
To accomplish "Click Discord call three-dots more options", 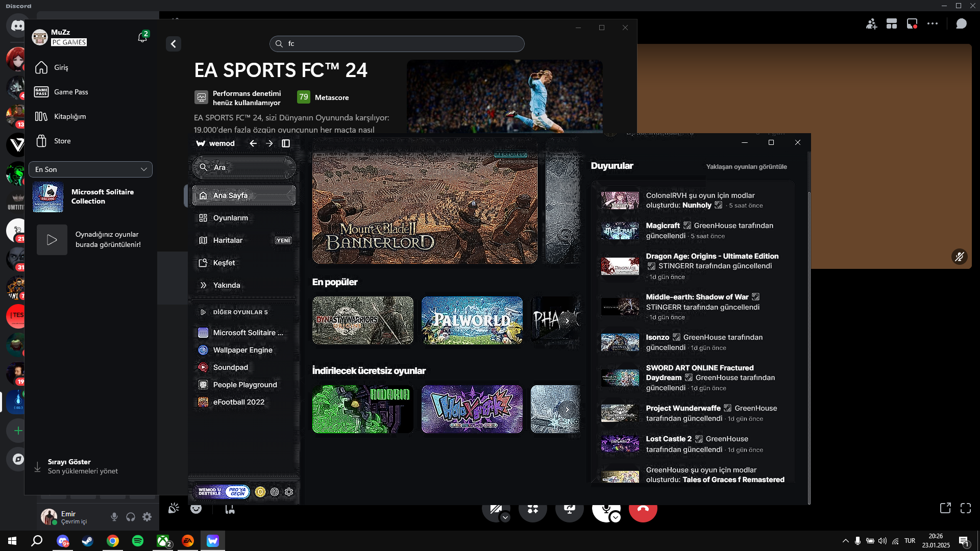I will tap(933, 24).
